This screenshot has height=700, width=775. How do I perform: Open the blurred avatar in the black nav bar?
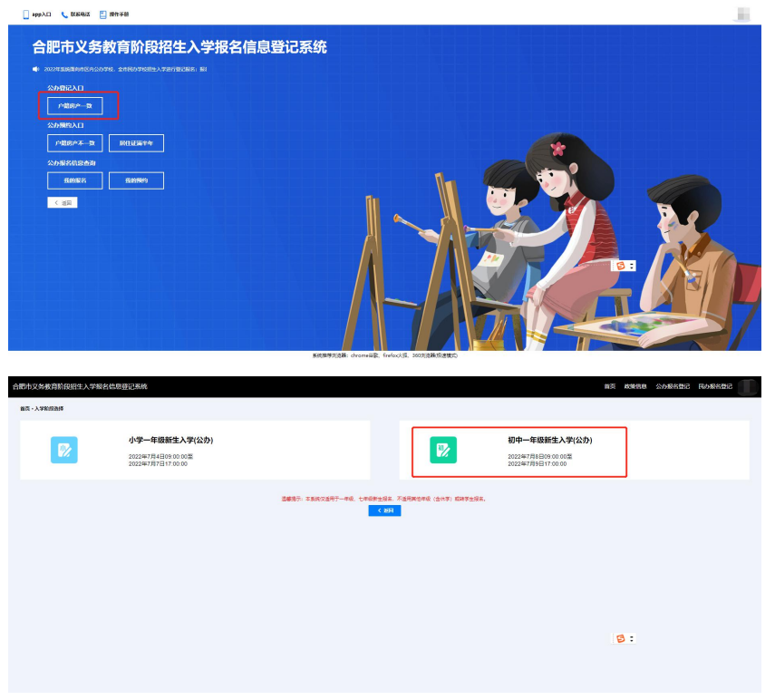[747, 387]
